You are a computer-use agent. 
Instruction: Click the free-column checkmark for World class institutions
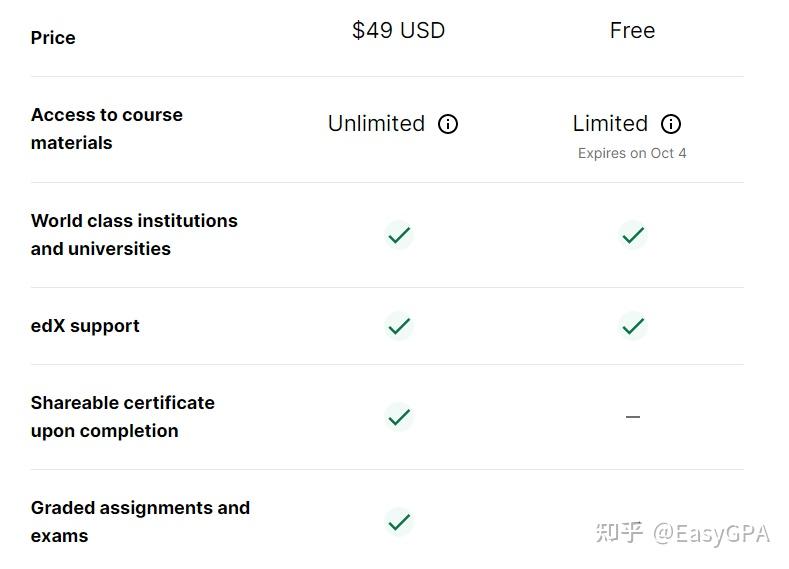(x=632, y=235)
